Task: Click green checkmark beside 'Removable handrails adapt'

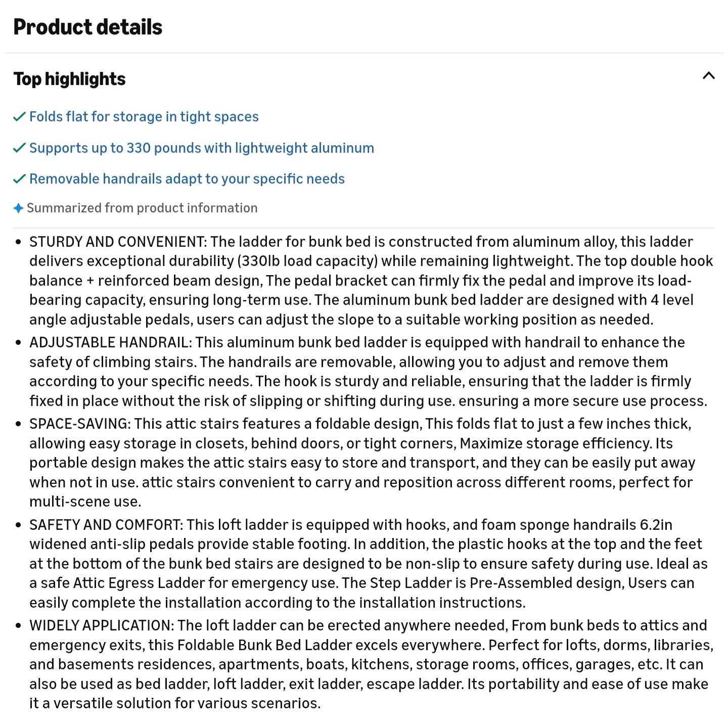Action: [19, 179]
